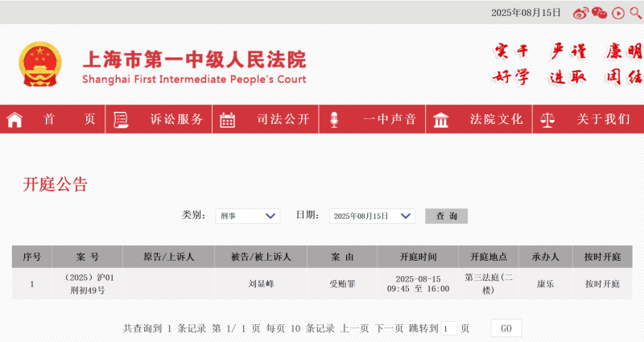644x342 pixels.
Task: Select hearing time 2025-08-15 09:45 cell
Action: click(x=418, y=284)
